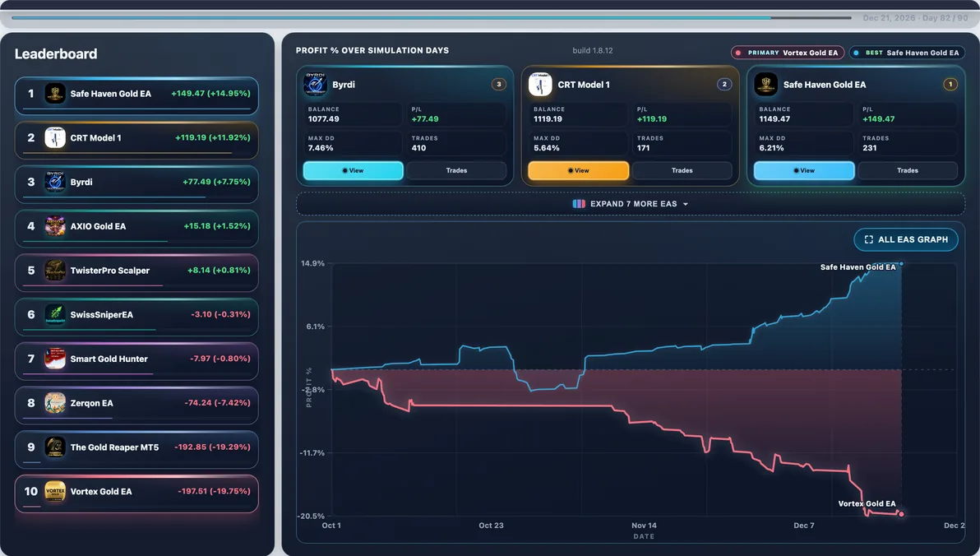Image resolution: width=980 pixels, height=556 pixels.
Task: Click the Vortex Gold EA logo icon
Action: [55, 492]
